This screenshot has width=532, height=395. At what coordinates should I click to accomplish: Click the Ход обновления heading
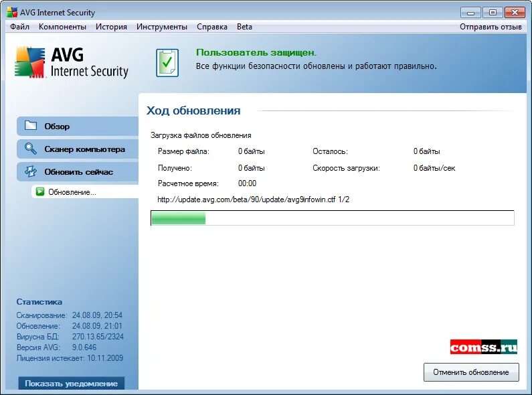tap(193, 110)
